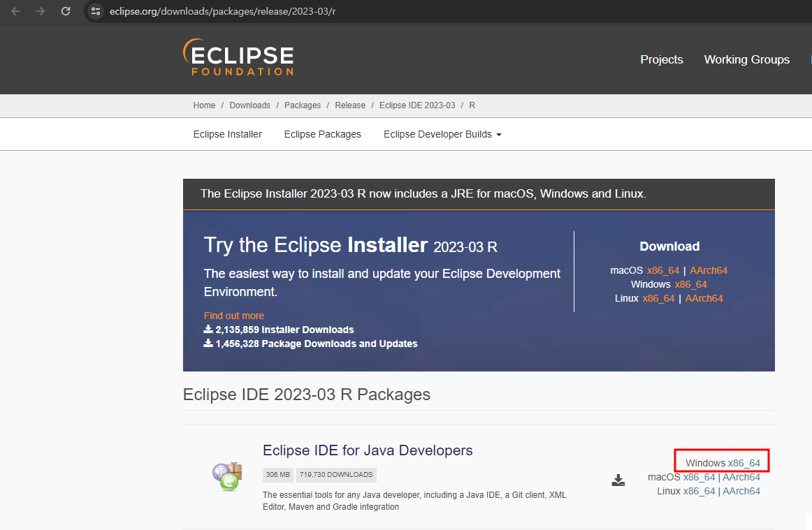Image resolution: width=812 pixels, height=530 pixels.
Task: Click the 306 MB size badge
Action: coord(278,475)
